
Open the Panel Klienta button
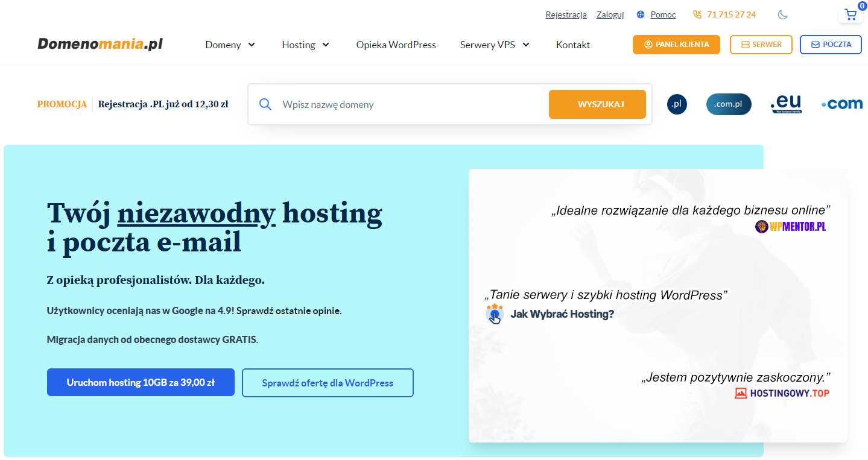click(676, 45)
